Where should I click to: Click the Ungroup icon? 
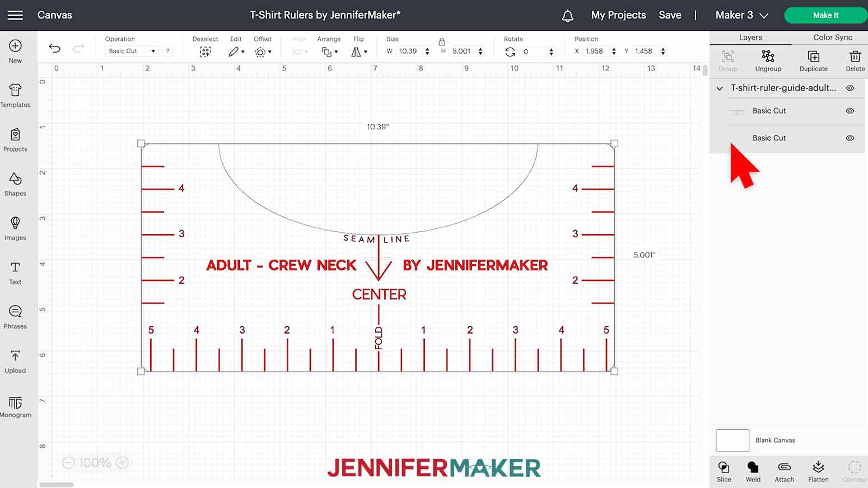[x=768, y=56]
